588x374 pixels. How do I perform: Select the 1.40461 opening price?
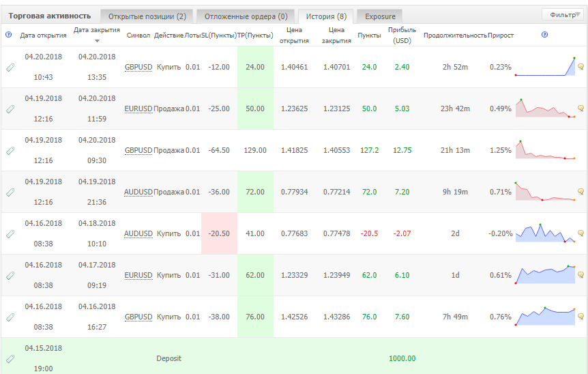coord(295,67)
